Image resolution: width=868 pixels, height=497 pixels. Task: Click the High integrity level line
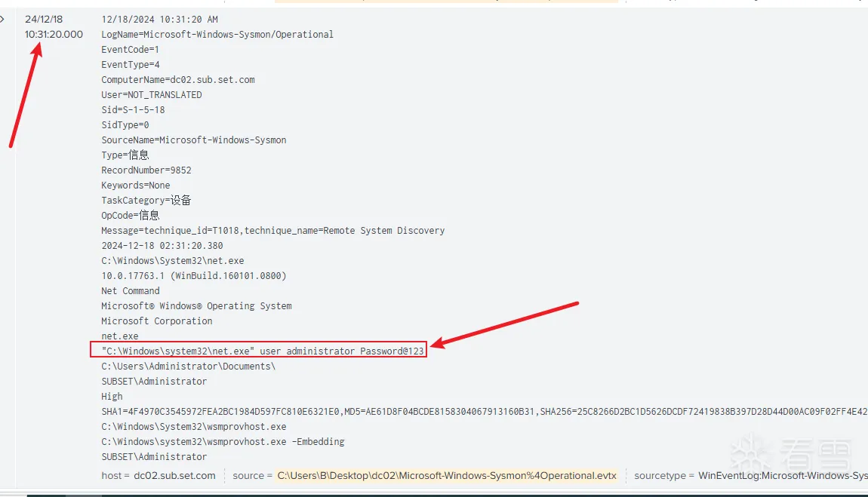(112, 397)
